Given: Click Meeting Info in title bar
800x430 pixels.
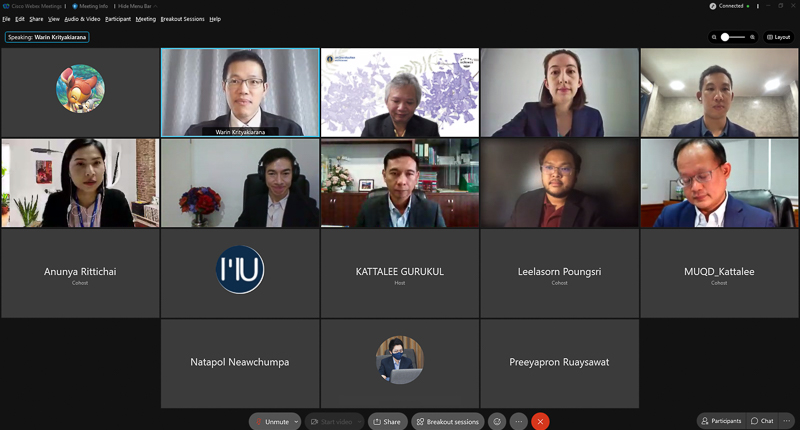Looking at the screenshot, I should [90, 6].
